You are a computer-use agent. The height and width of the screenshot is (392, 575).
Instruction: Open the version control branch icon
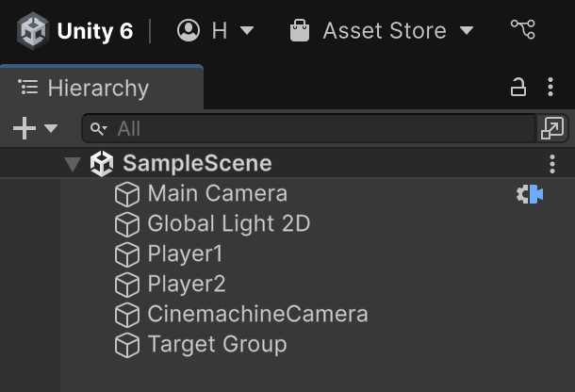(x=523, y=29)
